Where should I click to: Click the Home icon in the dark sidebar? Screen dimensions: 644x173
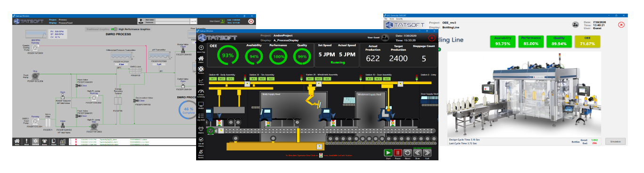[201, 58]
